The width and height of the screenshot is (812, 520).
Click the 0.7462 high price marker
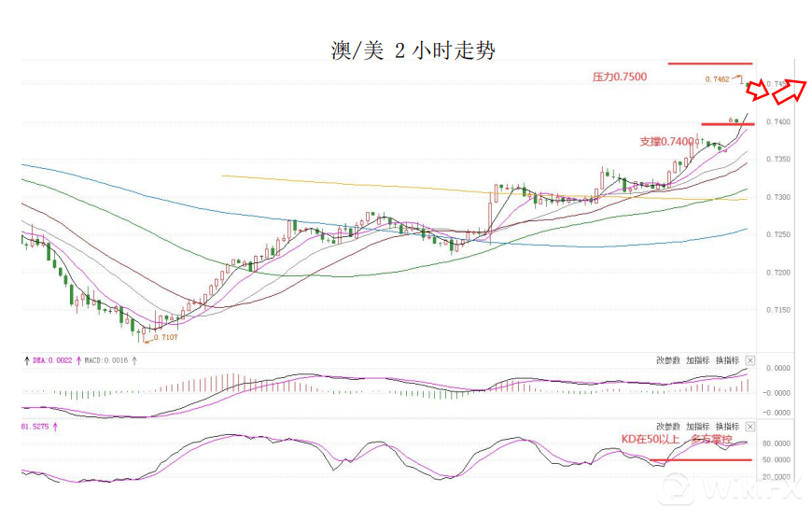717,79
